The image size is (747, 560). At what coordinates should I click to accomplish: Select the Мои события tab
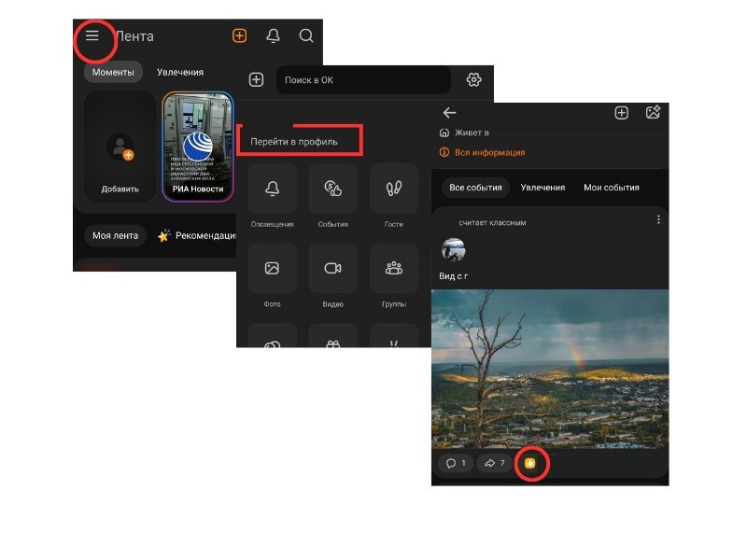tap(611, 188)
